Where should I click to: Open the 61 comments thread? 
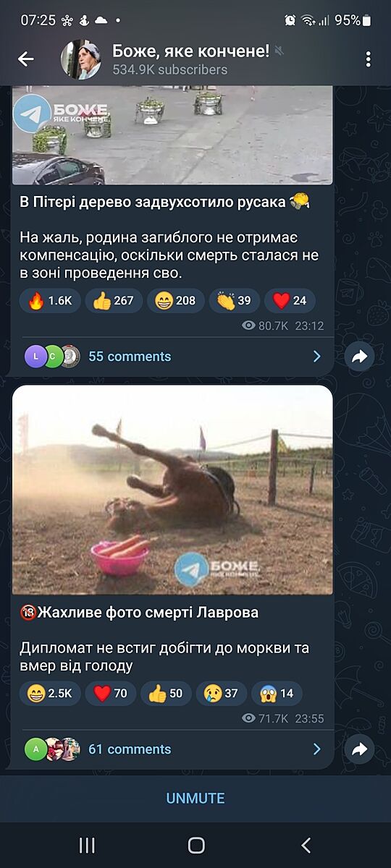pyautogui.click(x=172, y=749)
